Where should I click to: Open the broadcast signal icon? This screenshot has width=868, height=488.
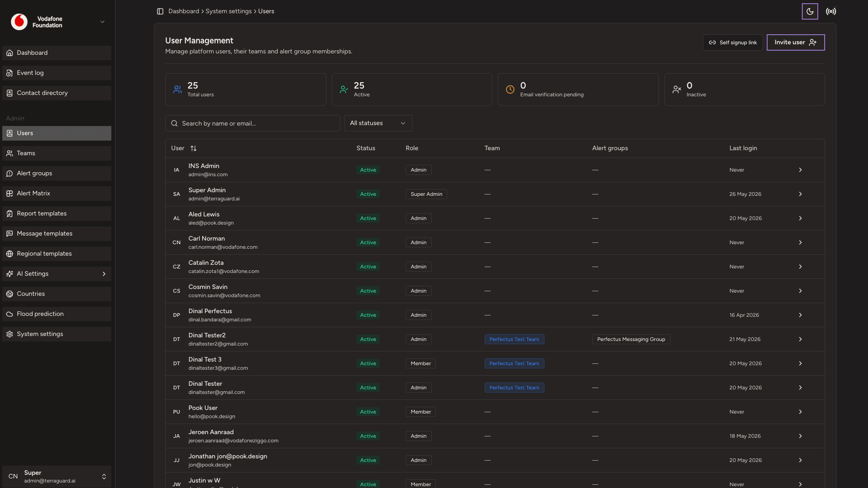[831, 11]
